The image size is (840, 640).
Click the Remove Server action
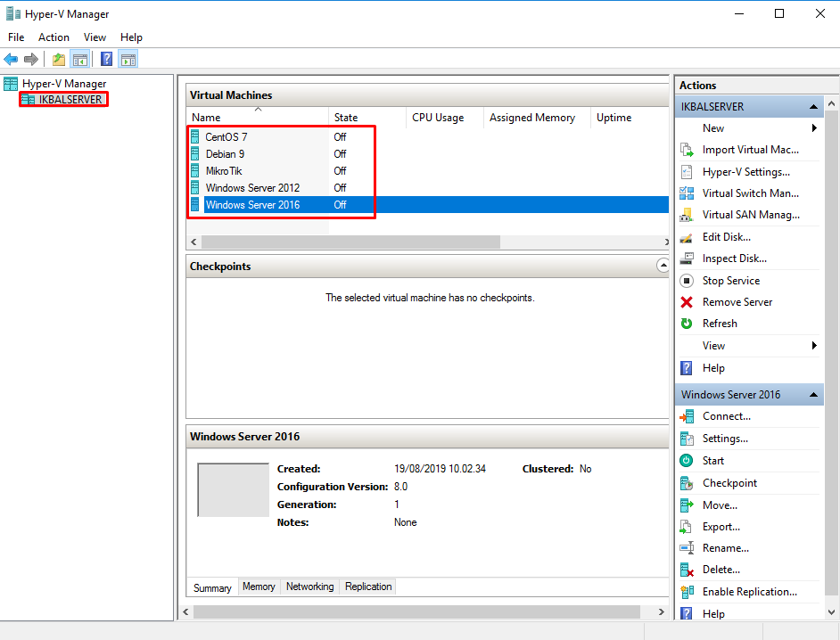737,302
